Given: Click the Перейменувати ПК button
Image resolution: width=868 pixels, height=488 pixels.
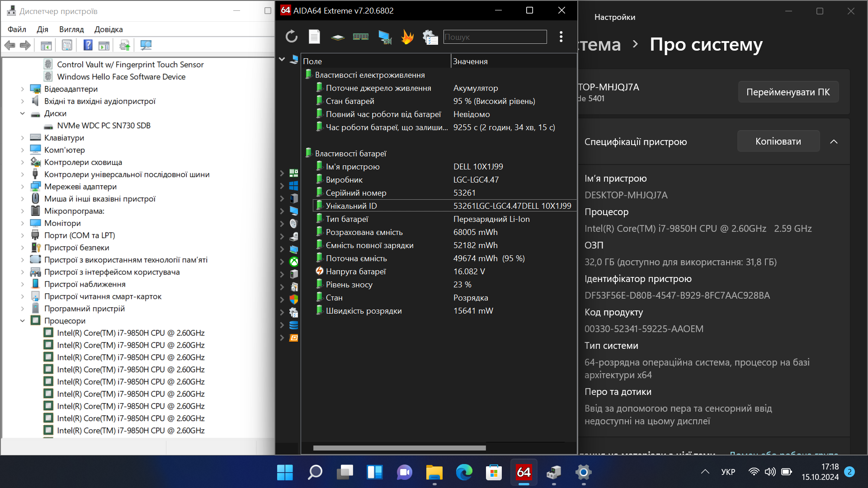Looking at the screenshot, I should [x=788, y=92].
